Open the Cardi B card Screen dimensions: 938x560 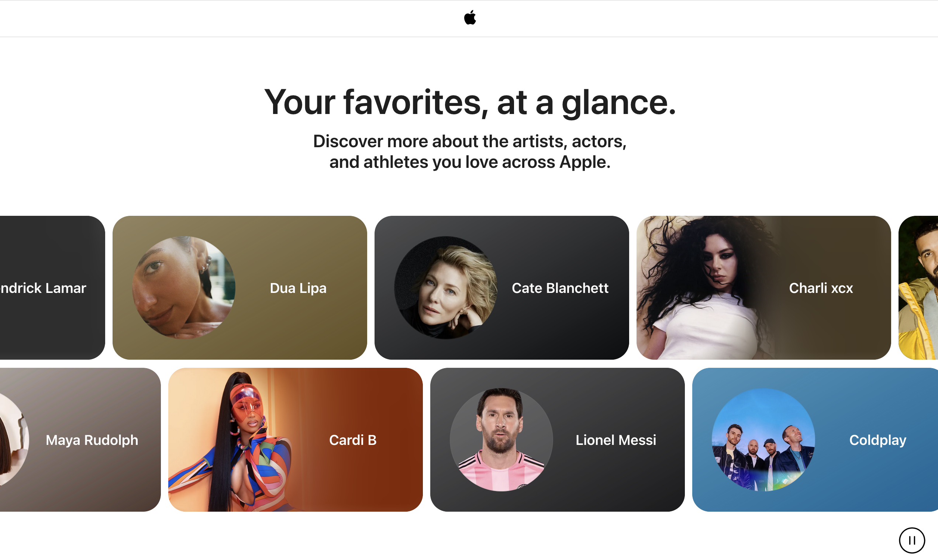295,440
